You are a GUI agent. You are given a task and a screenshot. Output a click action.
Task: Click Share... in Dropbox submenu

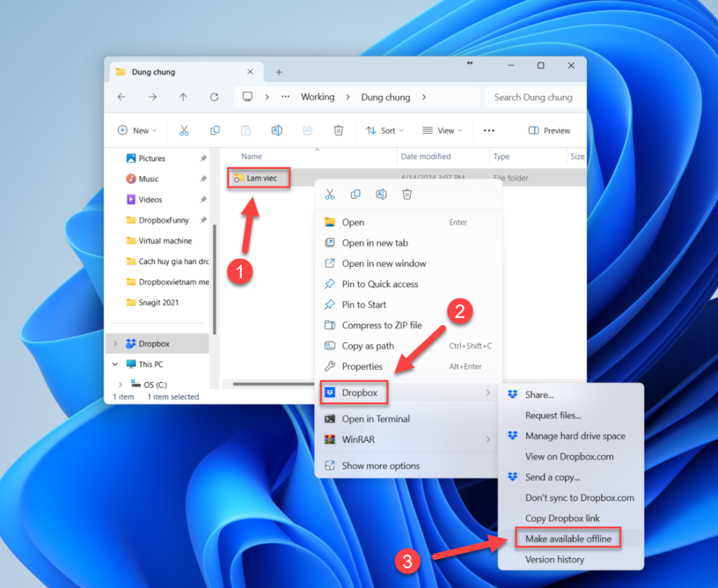point(571,395)
